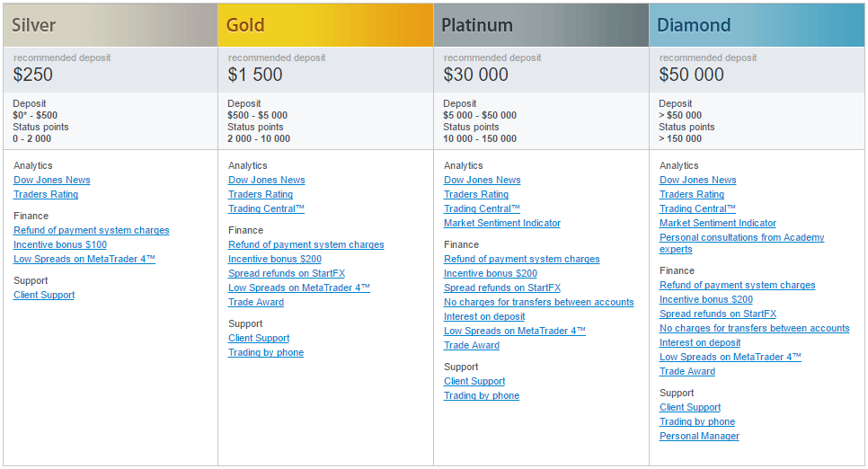This screenshot has width=868, height=469.
Task: Select the Diamond status header
Action: pos(757,25)
